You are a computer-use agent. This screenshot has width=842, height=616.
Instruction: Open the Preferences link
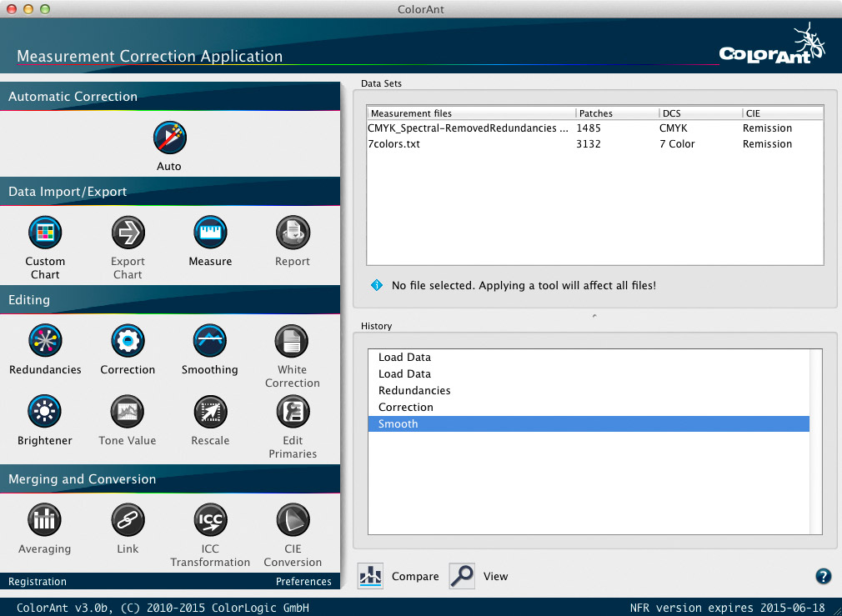303,582
